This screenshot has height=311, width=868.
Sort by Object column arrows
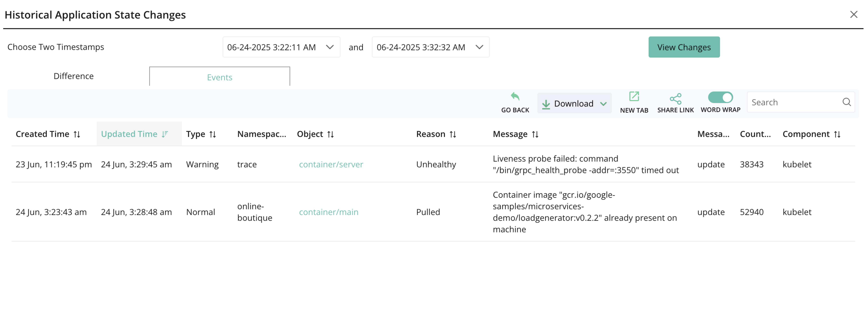pyautogui.click(x=331, y=134)
